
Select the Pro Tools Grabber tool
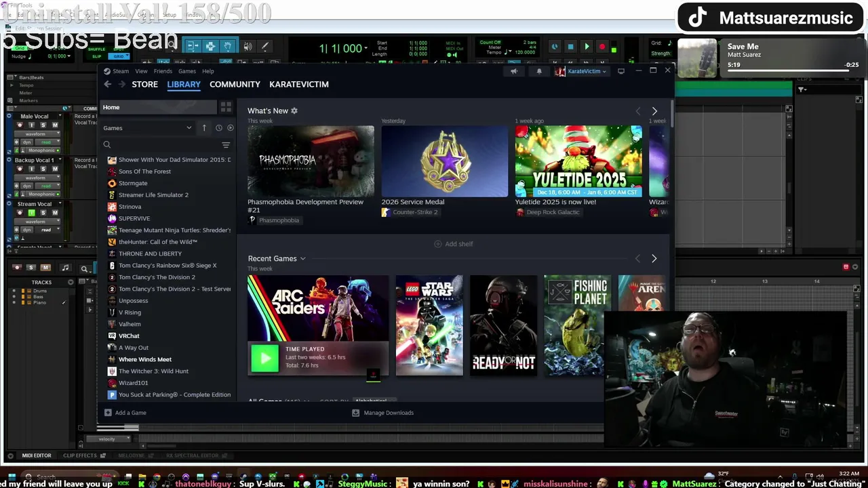tap(228, 46)
